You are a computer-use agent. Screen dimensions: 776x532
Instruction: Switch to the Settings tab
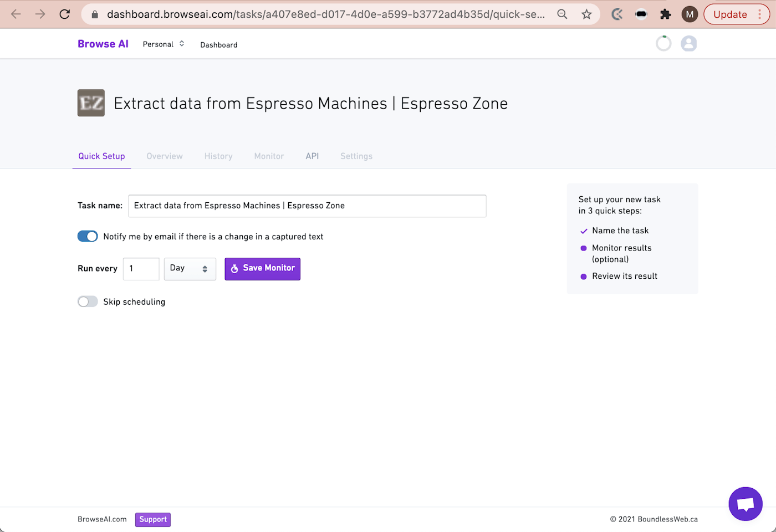356,156
